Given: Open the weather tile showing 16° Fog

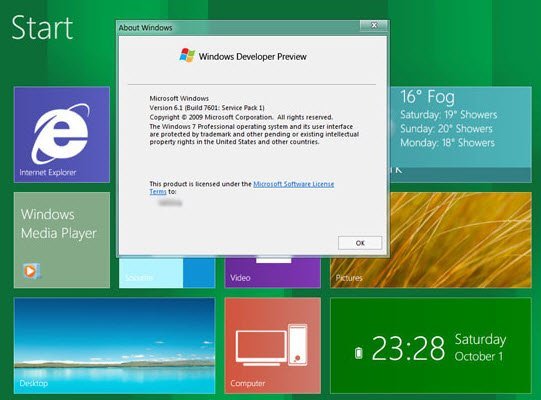Looking at the screenshot, I should pyautogui.click(x=461, y=135).
